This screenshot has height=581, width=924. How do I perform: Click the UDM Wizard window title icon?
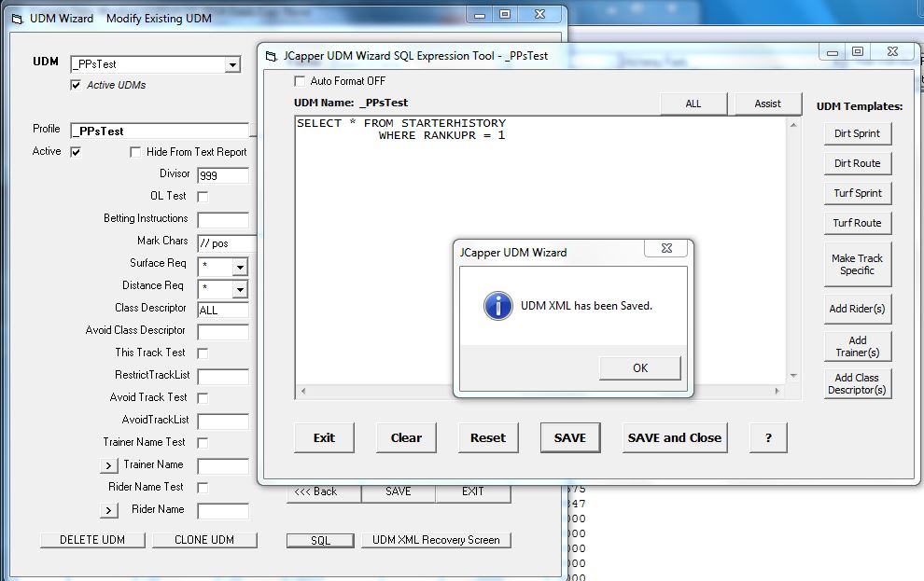pyautogui.click(x=18, y=19)
